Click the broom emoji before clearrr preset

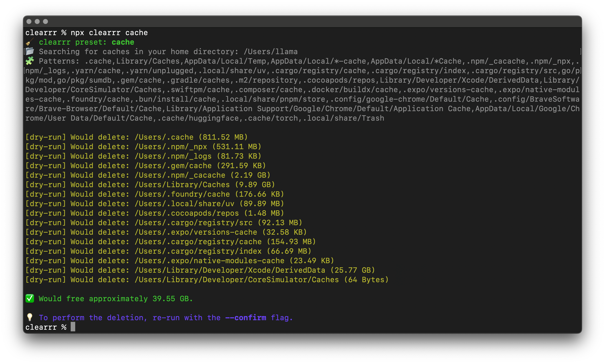tap(30, 42)
